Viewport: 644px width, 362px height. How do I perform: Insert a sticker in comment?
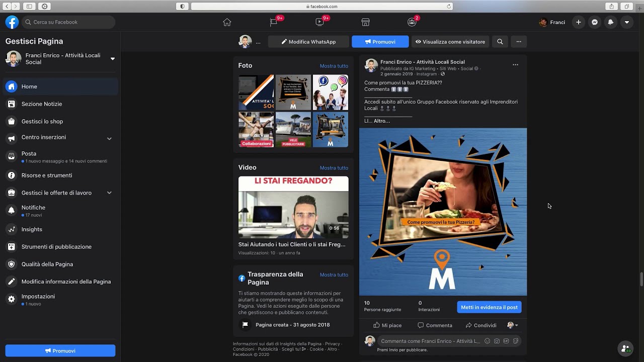click(x=516, y=341)
